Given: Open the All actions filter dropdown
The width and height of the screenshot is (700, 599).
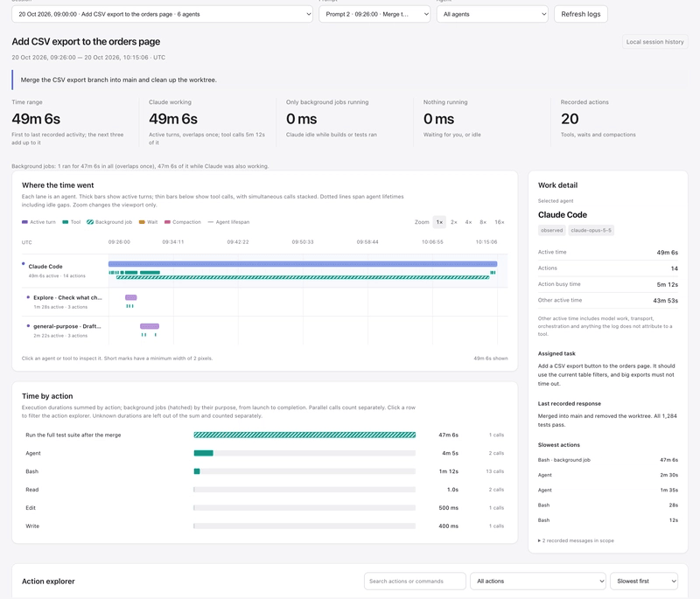Looking at the screenshot, I should tap(538, 582).
